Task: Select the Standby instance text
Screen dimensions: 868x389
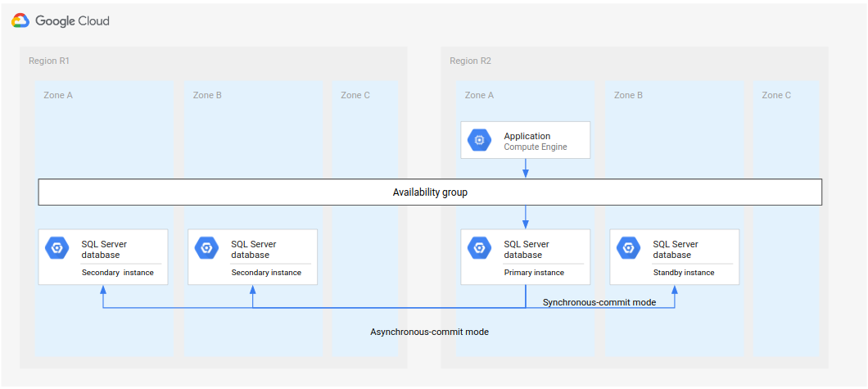Action: click(684, 273)
